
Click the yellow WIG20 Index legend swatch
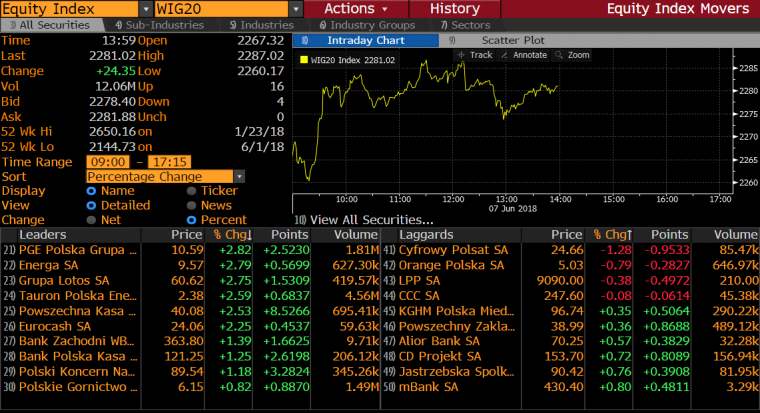click(x=304, y=61)
